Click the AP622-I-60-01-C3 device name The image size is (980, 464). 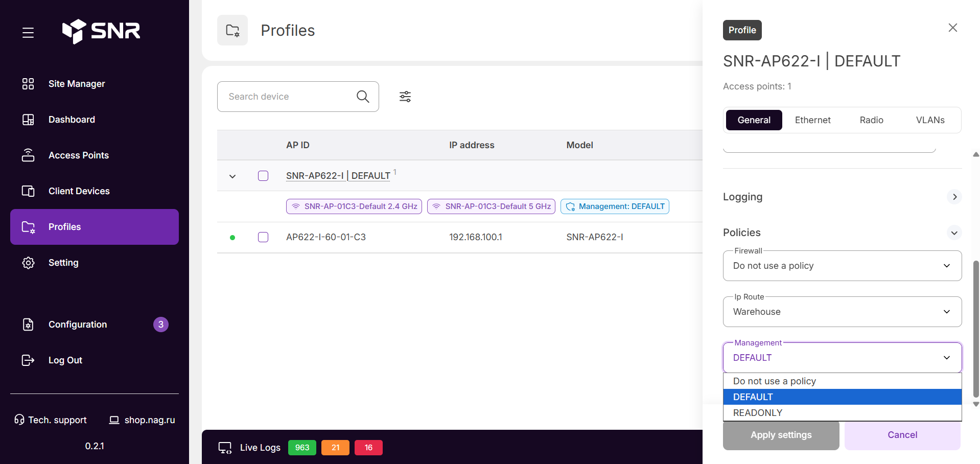click(x=326, y=237)
